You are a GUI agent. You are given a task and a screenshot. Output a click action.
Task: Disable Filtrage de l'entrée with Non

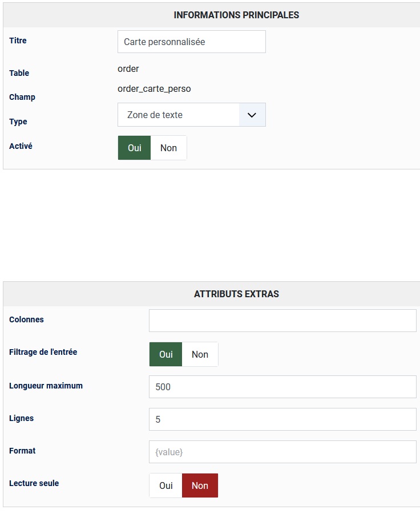pyautogui.click(x=200, y=354)
